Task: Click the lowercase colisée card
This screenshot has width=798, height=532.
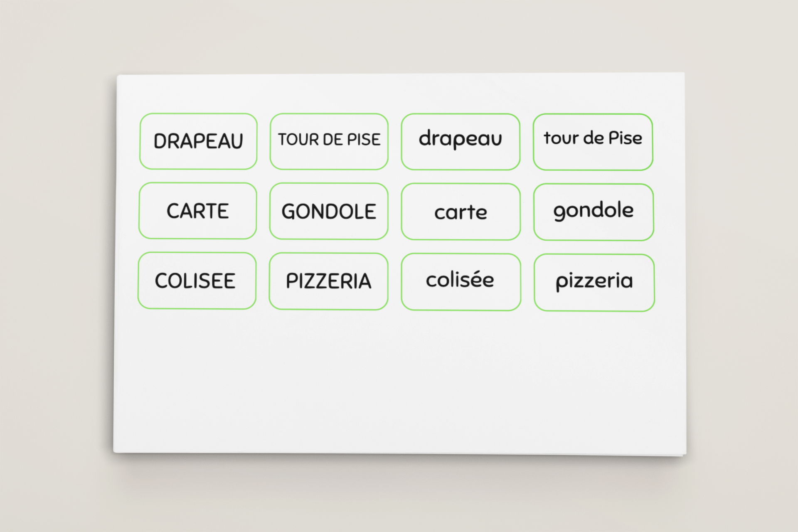Action: point(461,282)
